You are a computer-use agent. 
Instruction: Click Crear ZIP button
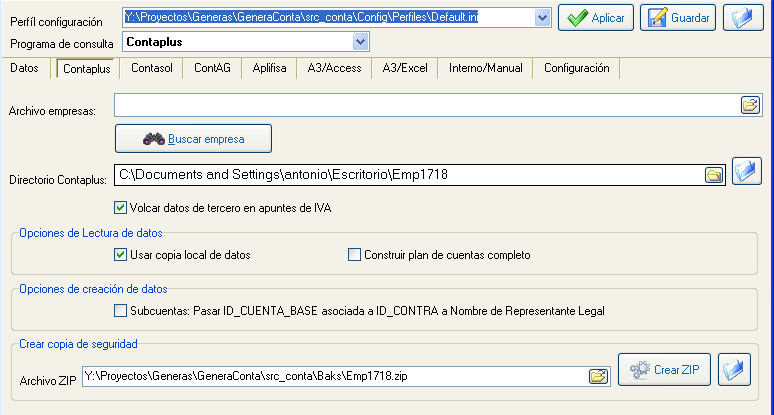[x=664, y=370]
